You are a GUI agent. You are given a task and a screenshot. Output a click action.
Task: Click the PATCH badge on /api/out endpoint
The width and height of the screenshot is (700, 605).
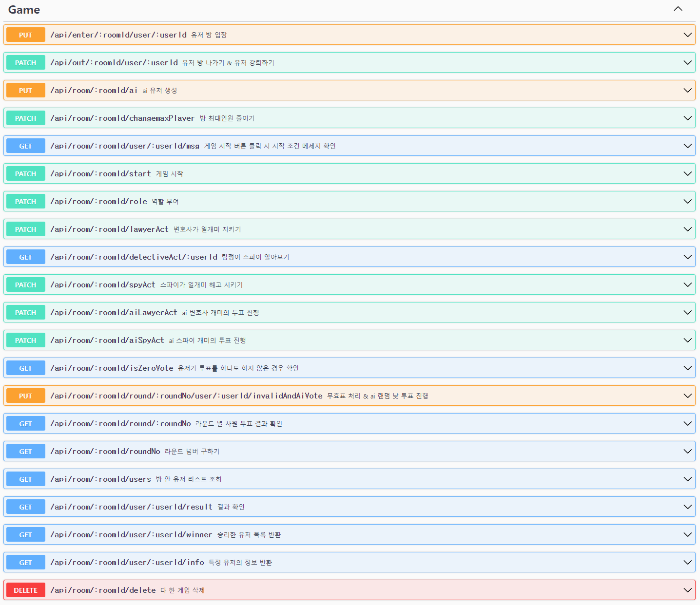coord(25,62)
